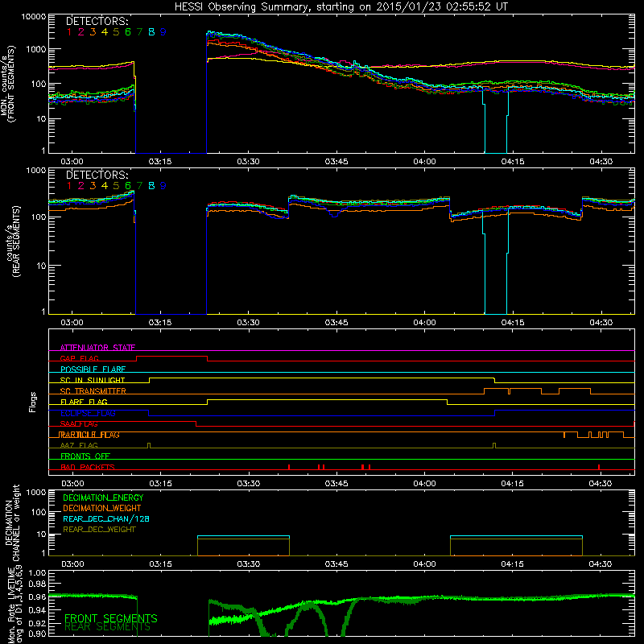Click 04:15 tick under decimation panel
The image size is (644, 644).
(x=513, y=564)
